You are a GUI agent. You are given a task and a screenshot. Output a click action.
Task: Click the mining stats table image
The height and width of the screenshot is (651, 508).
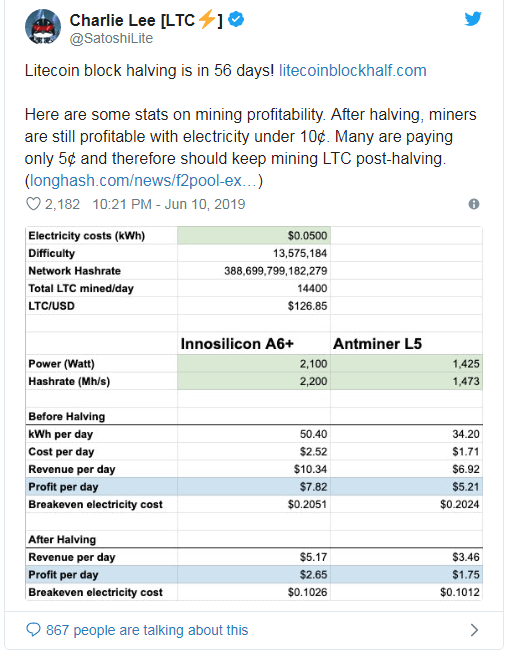(254, 414)
